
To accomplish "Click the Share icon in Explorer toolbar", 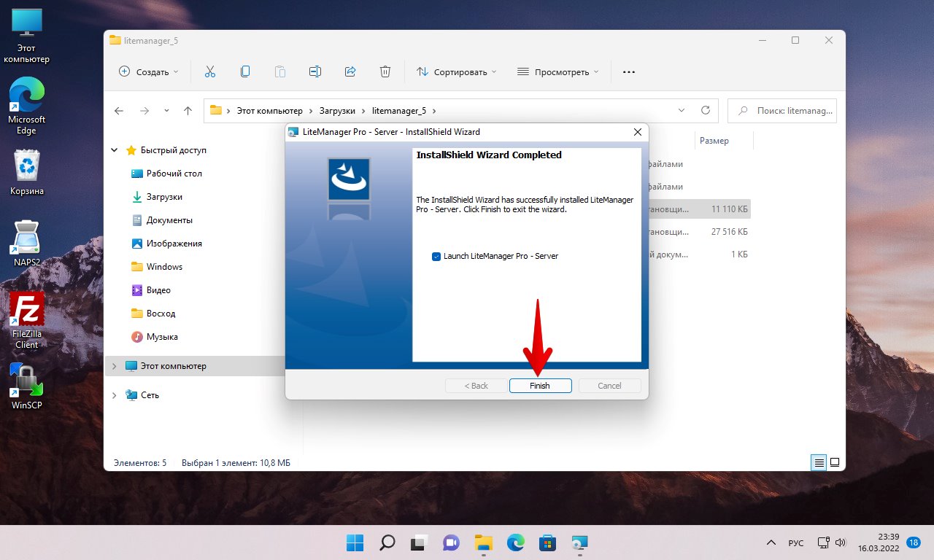I will 350,71.
